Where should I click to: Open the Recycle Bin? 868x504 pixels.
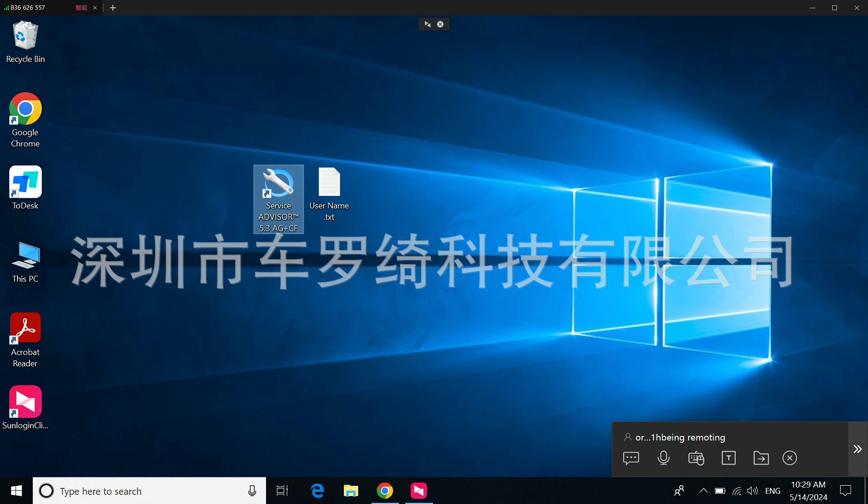[25, 39]
